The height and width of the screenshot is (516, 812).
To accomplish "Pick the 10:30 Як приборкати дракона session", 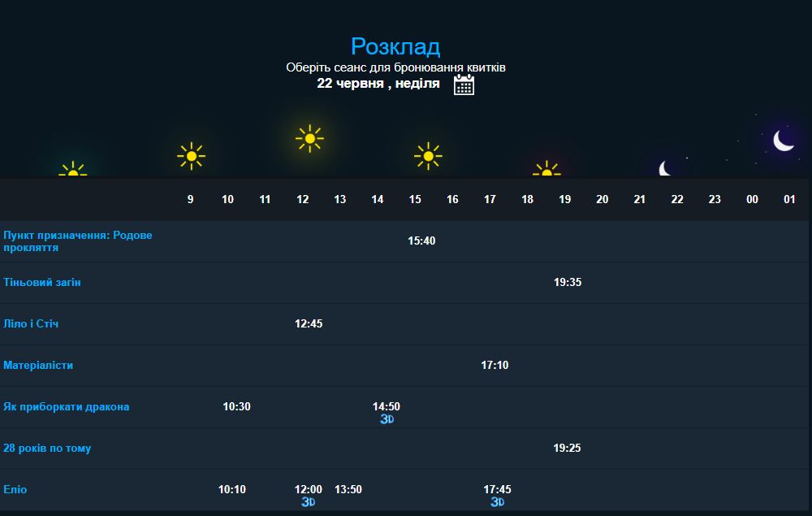I will click(x=236, y=407).
